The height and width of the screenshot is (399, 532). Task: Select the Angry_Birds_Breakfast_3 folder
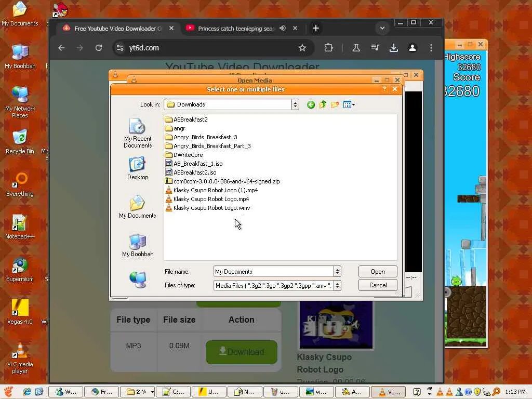(201, 137)
